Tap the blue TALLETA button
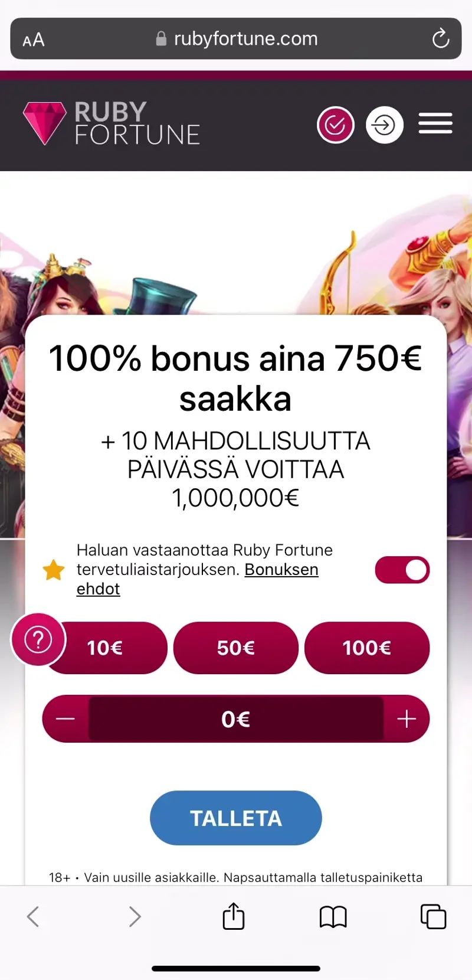This screenshot has width=472, height=980. tap(236, 818)
